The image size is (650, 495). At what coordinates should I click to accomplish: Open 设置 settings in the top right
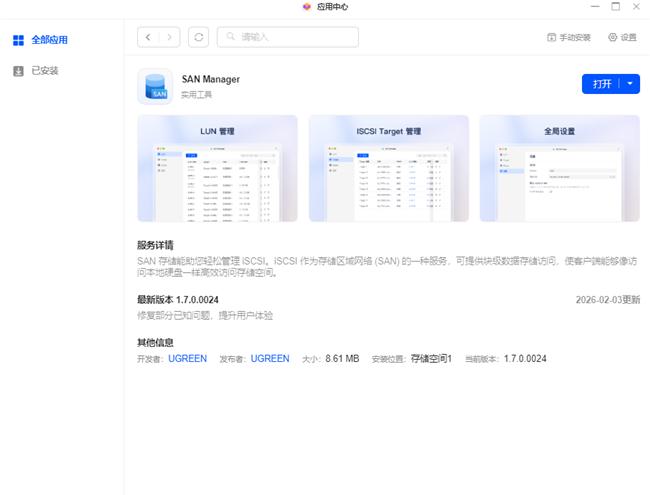(x=622, y=37)
